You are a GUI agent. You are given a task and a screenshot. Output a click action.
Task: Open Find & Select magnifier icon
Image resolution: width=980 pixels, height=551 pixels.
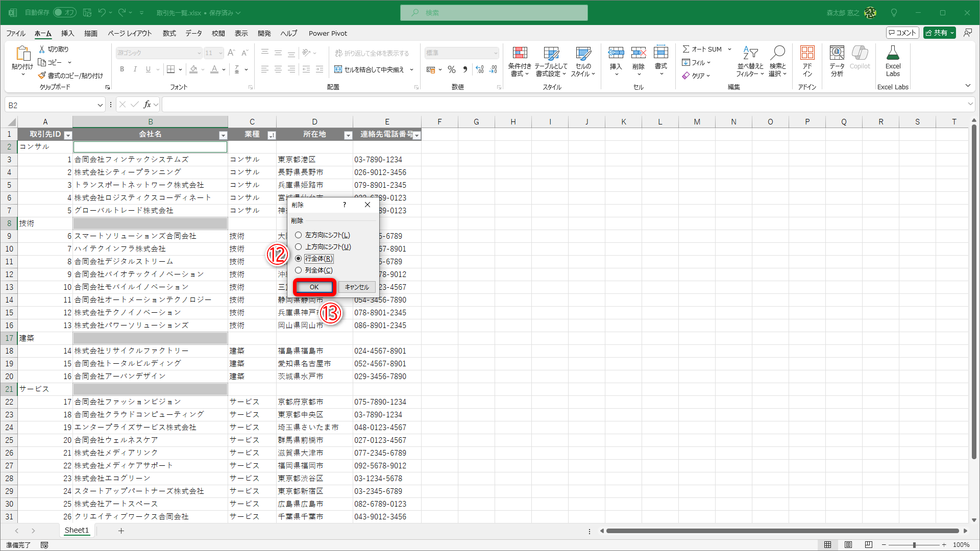click(777, 53)
